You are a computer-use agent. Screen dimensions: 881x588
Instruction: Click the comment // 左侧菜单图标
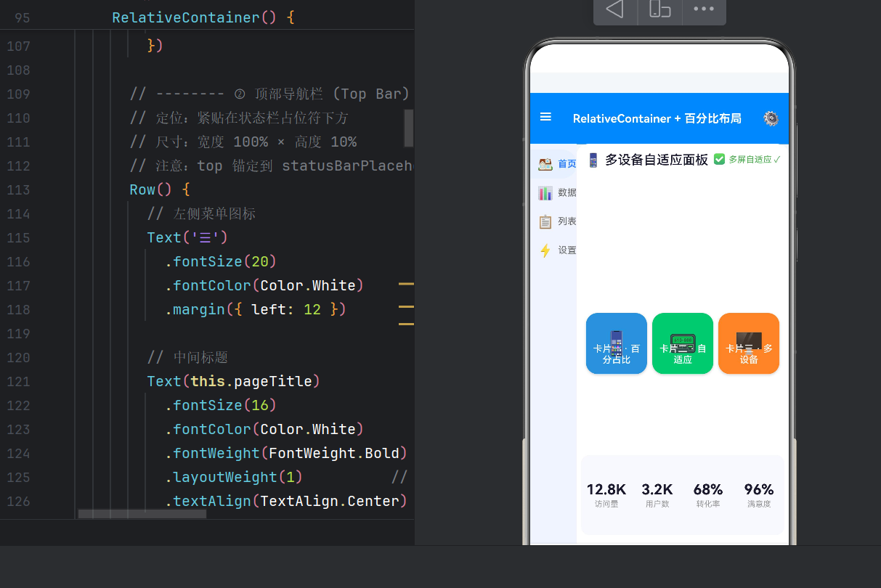pos(201,213)
